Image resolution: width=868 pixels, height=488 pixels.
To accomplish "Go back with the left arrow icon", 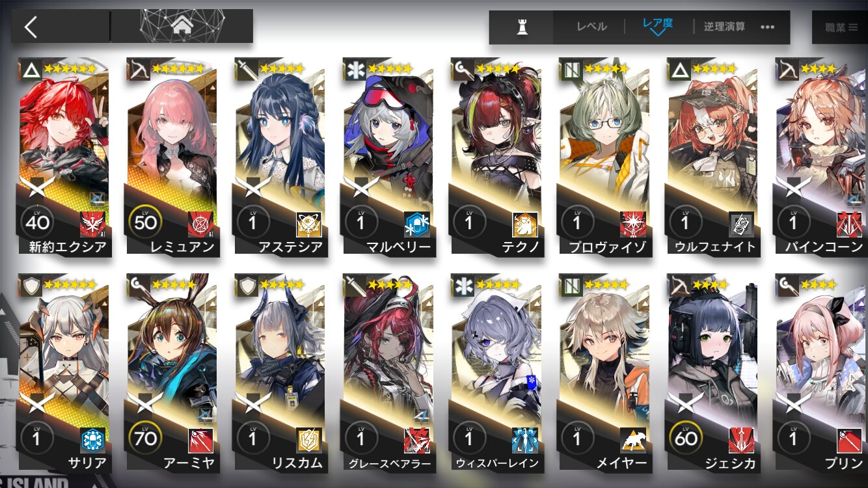I will click(x=31, y=27).
